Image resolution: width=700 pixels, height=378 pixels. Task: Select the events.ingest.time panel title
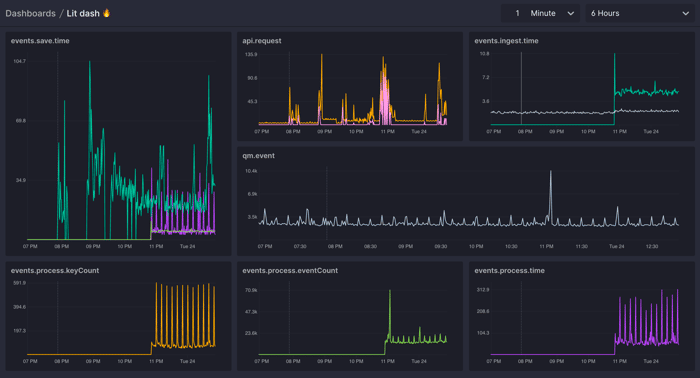tap(506, 41)
